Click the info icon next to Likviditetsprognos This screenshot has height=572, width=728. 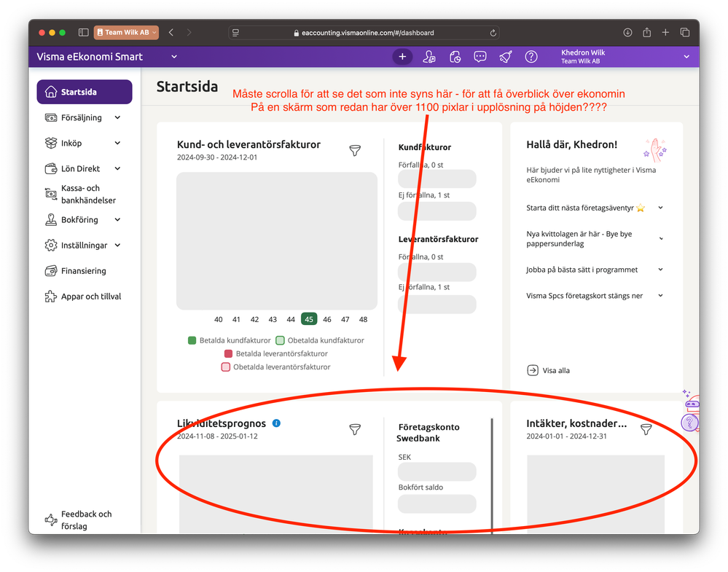point(276,423)
